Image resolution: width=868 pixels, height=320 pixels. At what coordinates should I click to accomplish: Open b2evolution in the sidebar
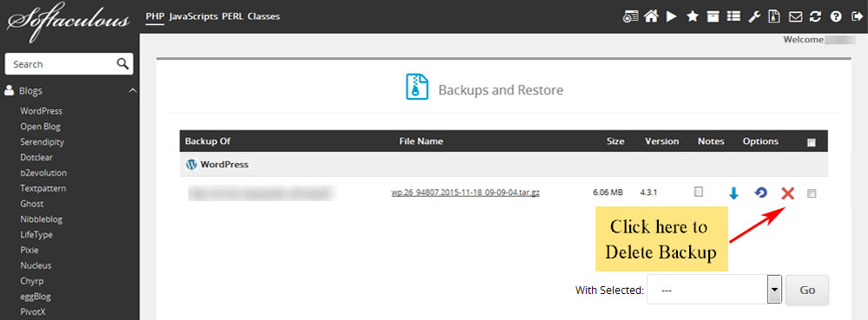43,173
